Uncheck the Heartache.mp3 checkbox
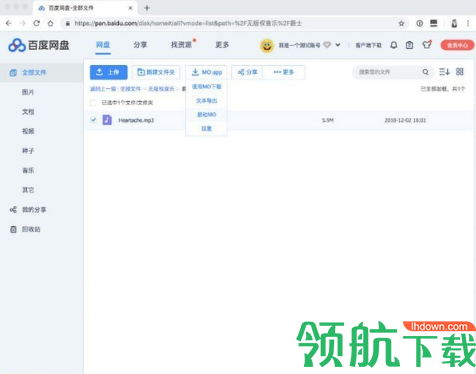Screen dimensions: 476x374 93,120
